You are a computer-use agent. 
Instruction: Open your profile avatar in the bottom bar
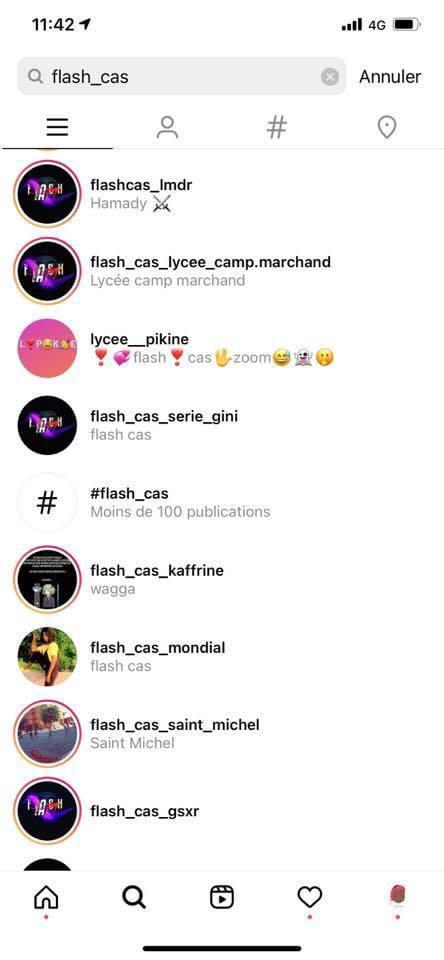pos(397,896)
